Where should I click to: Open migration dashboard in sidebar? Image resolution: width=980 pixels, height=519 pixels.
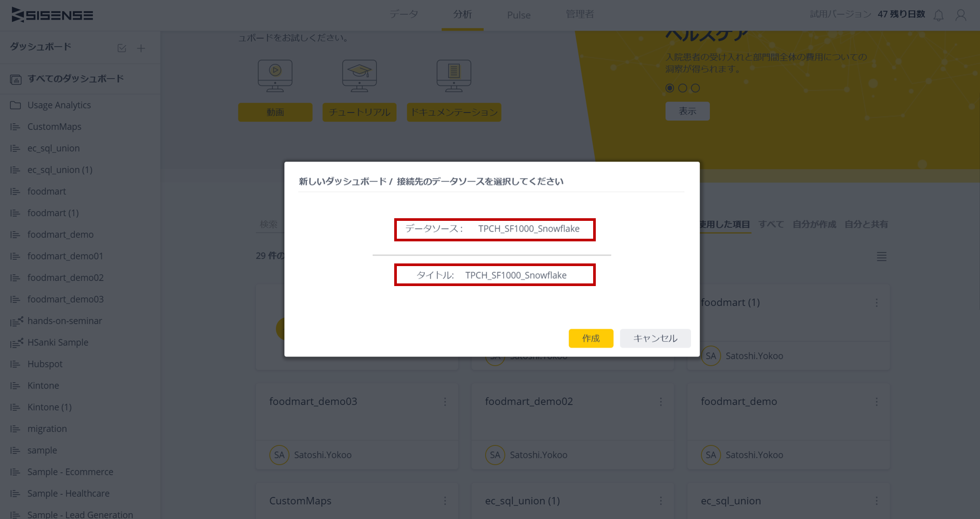tap(47, 429)
